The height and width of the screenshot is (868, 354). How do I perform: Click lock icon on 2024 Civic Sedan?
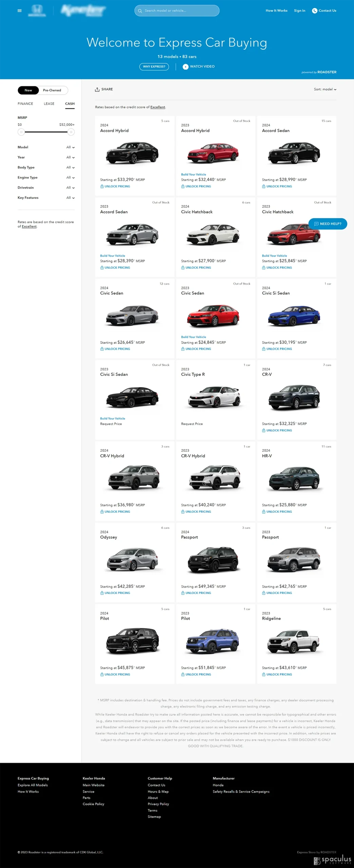click(102, 349)
